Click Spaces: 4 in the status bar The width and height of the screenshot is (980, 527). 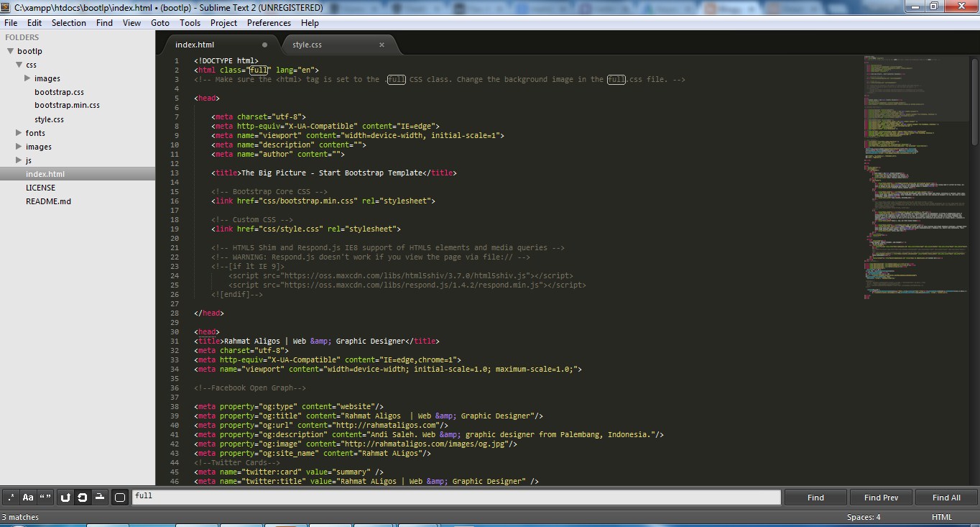pyautogui.click(x=863, y=517)
